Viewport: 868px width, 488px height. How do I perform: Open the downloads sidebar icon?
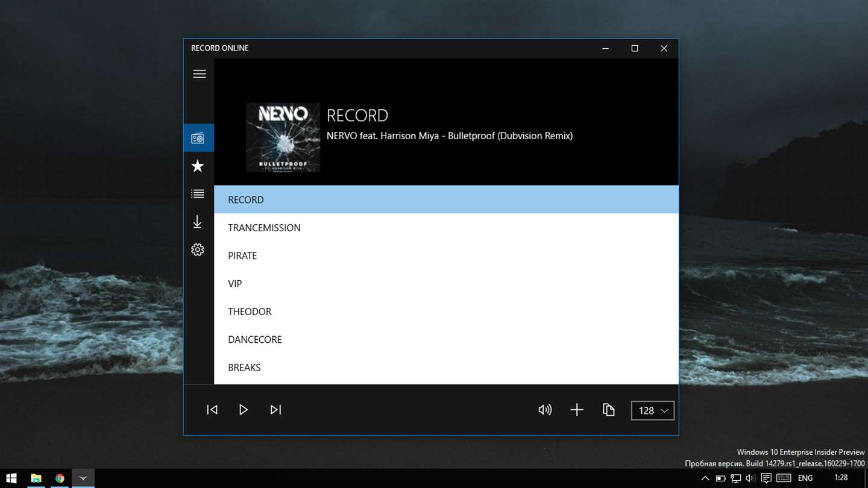coord(198,222)
